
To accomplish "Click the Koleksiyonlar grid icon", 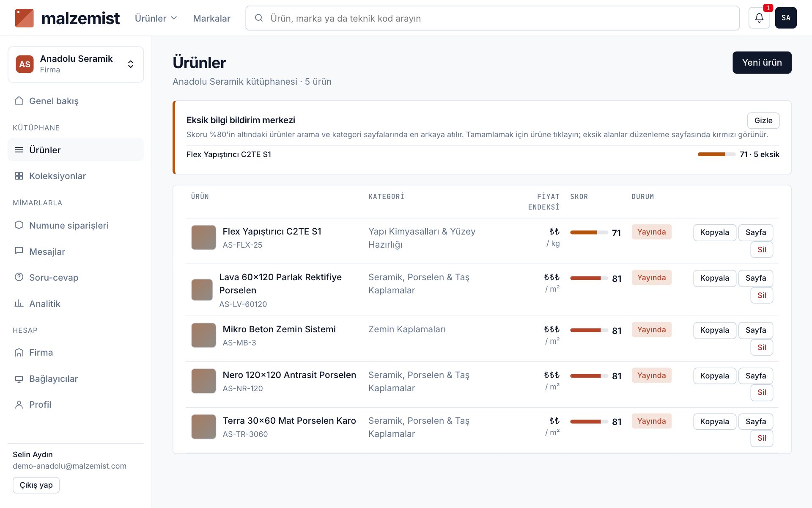I will [x=19, y=176].
